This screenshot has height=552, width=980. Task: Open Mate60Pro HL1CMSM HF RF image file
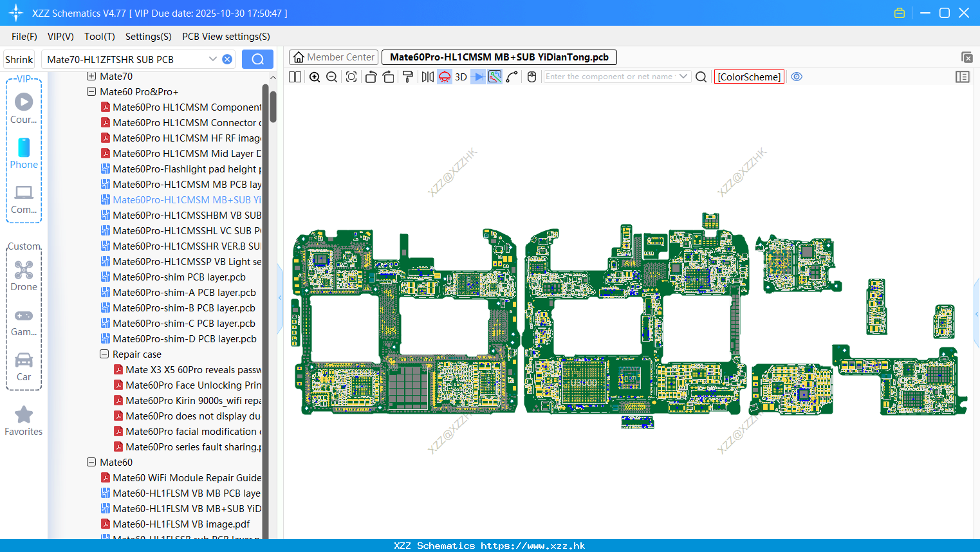pyautogui.click(x=181, y=138)
